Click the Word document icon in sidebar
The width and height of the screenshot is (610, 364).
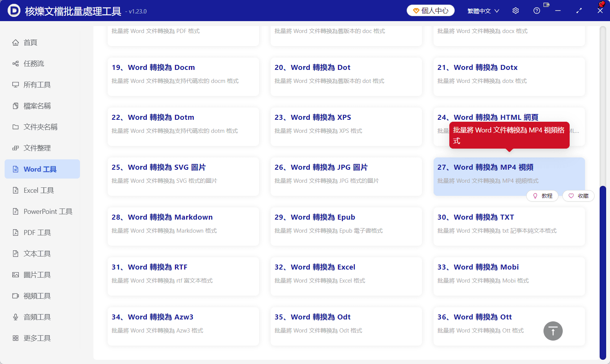[15, 169]
